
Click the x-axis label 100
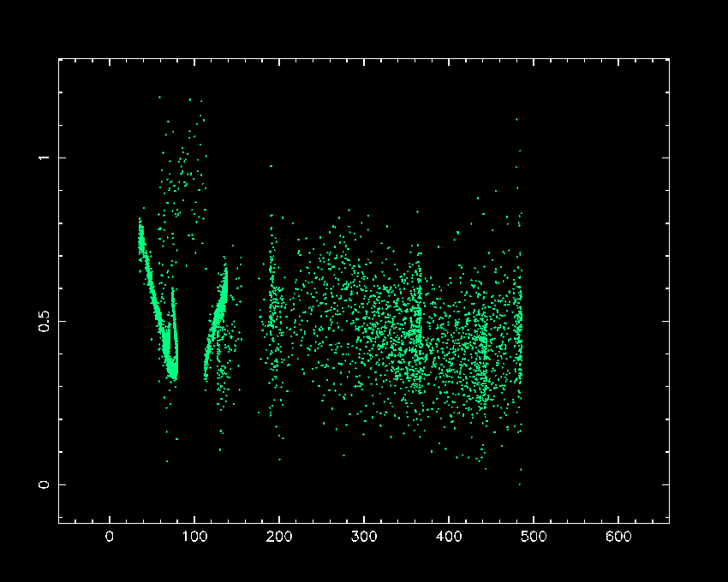point(194,537)
